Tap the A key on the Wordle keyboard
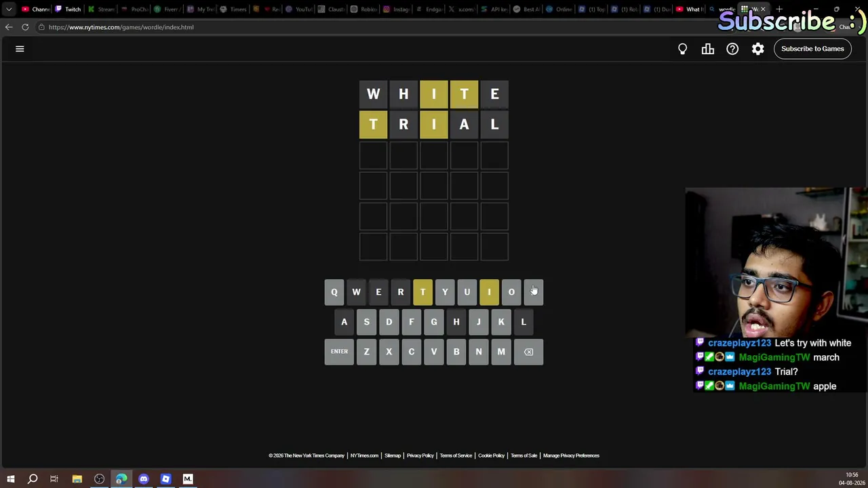868x488 pixels. [x=344, y=322]
